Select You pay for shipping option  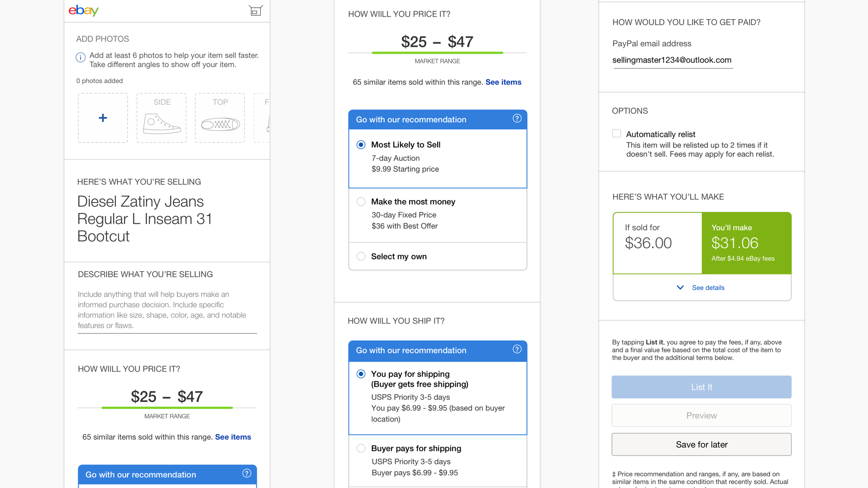pyautogui.click(x=361, y=374)
